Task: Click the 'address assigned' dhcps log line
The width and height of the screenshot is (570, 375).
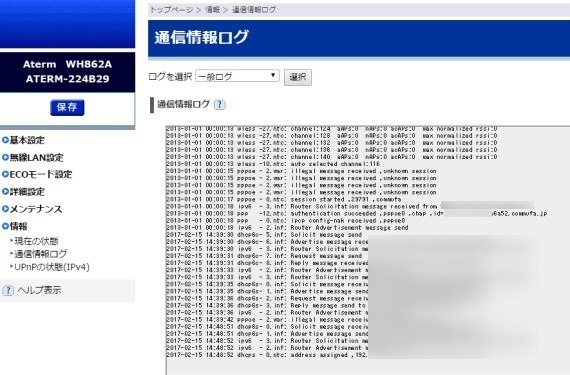Action: tap(267, 355)
